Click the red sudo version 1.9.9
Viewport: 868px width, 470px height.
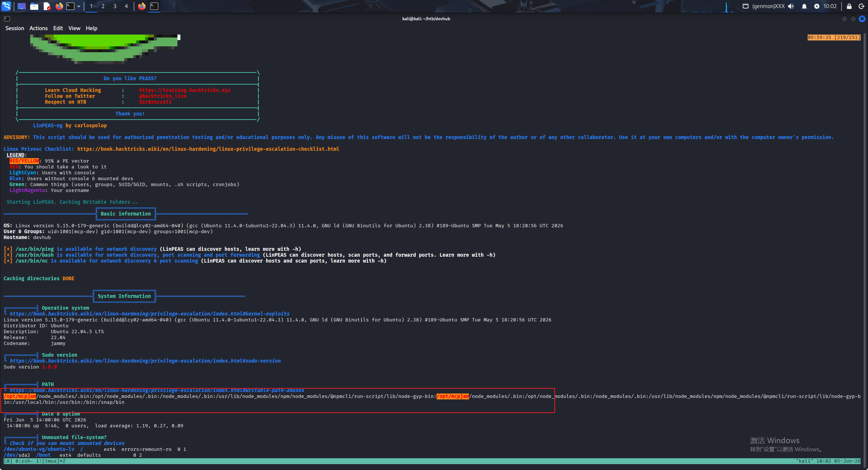(x=49, y=367)
